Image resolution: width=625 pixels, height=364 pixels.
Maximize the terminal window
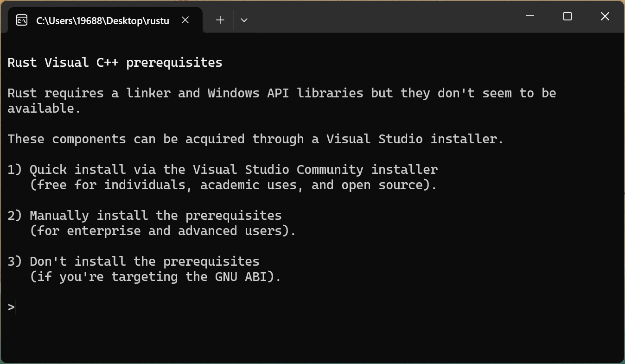(x=567, y=16)
